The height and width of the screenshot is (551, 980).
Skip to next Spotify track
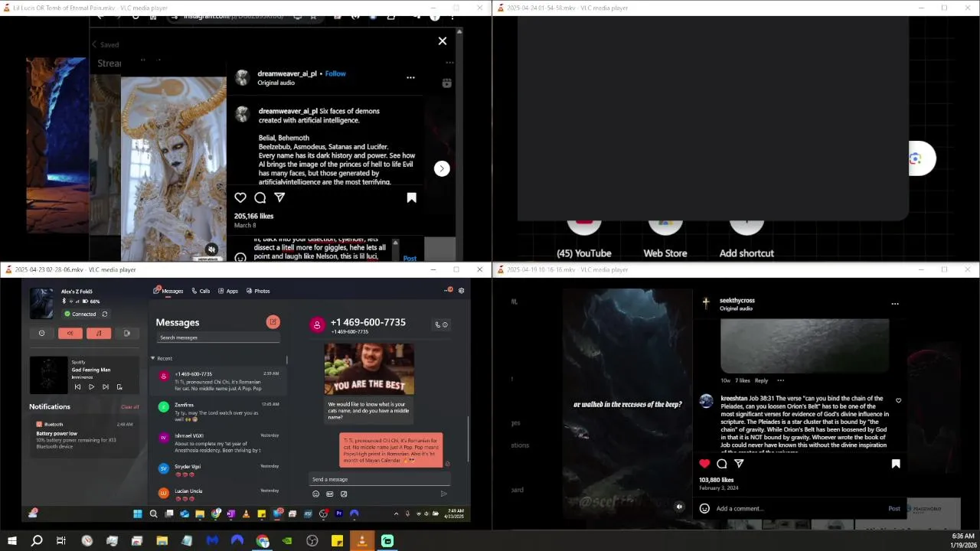pos(105,386)
